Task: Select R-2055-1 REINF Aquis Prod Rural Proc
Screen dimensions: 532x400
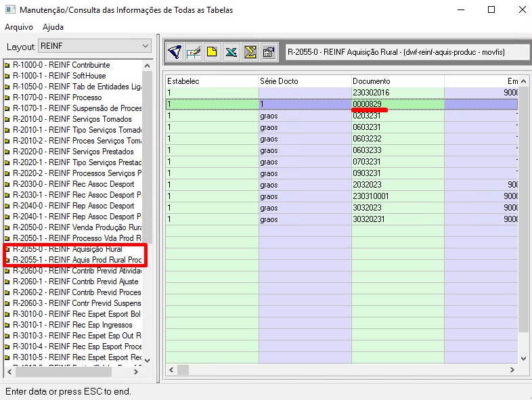Action: (77, 260)
